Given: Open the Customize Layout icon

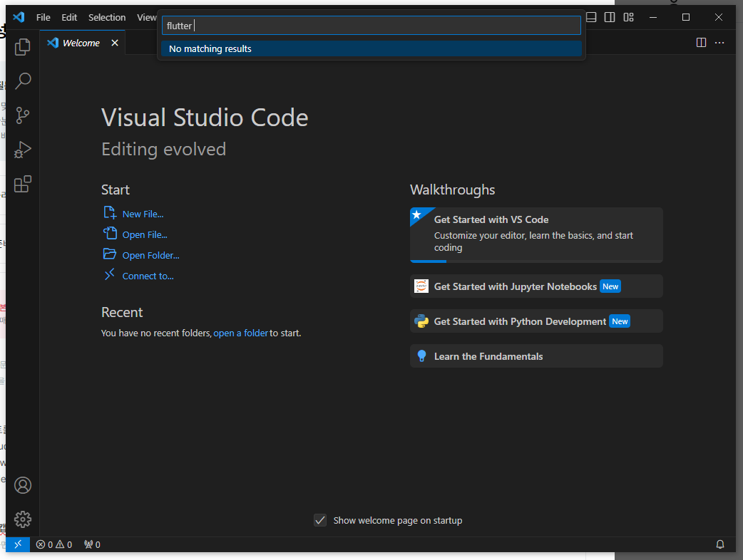Looking at the screenshot, I should (628, 18).
